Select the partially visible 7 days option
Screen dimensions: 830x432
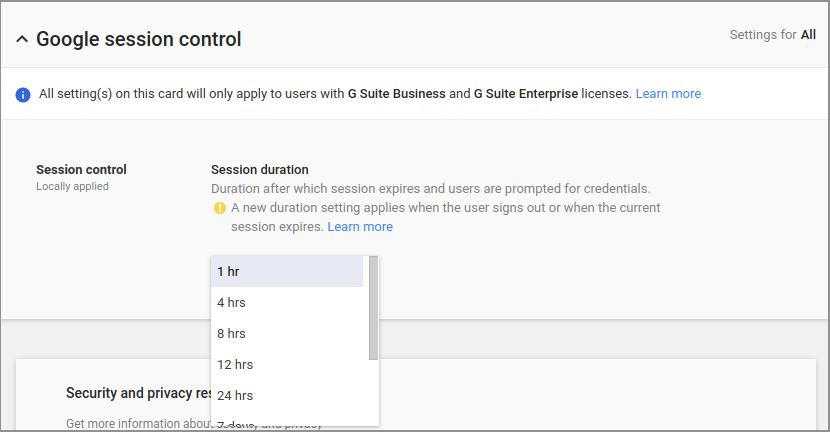(287, 422)
